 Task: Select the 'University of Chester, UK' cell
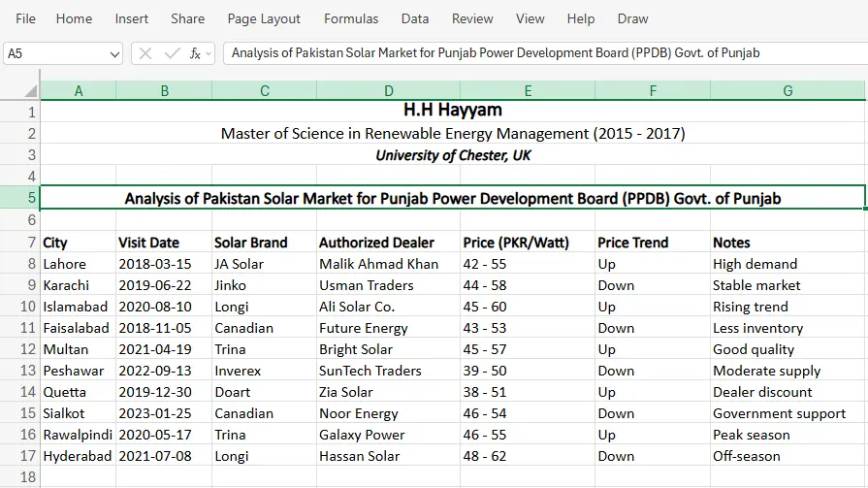453,155
